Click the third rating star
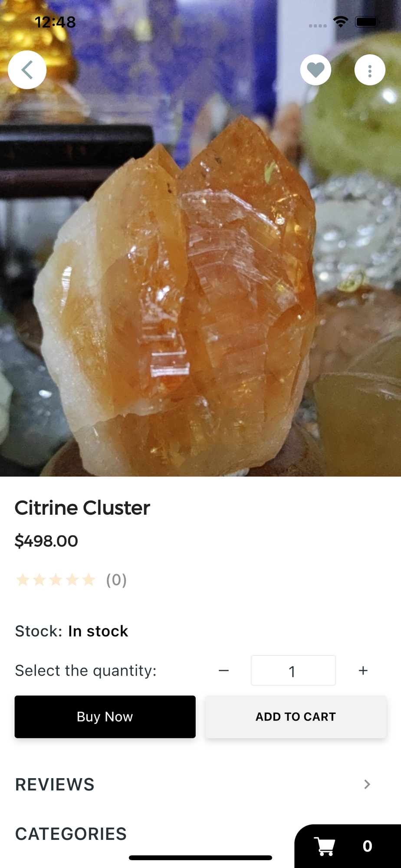Screen dimensions: 401x868 point(56,580)
